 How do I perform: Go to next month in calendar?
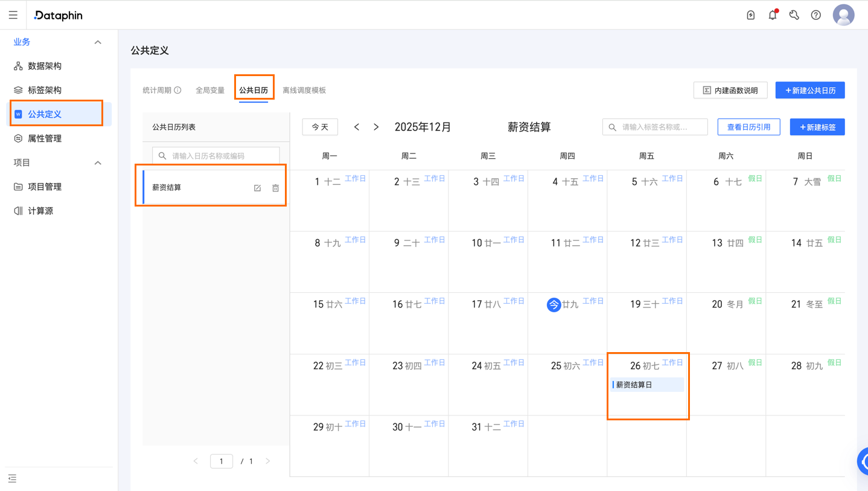click(x=376, y=127)
